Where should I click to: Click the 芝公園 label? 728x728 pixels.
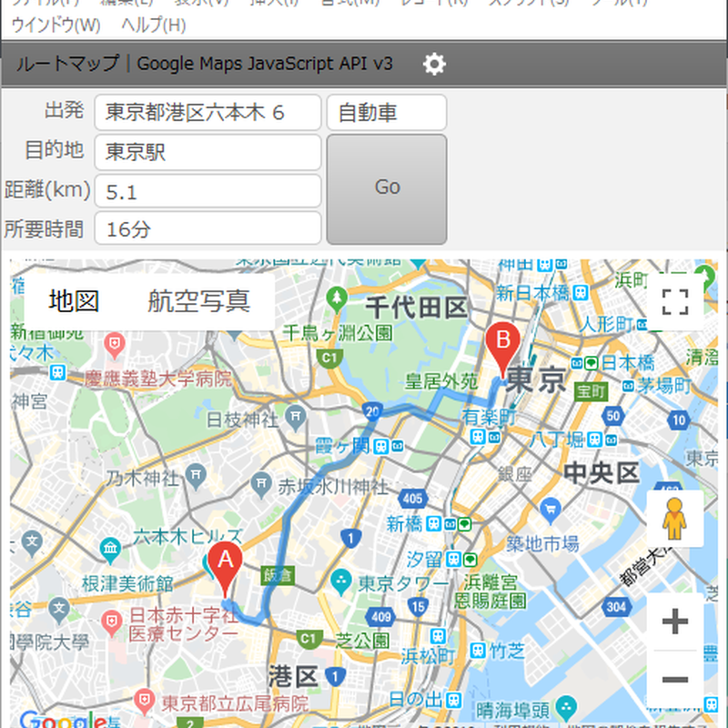pyautogui.click(x=362, y=641)
